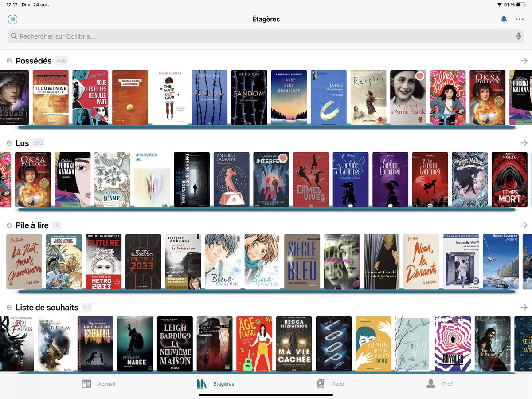Tap the Liste de souhaits count 117
The image size is (532, 399).
(x=86, y=308)
